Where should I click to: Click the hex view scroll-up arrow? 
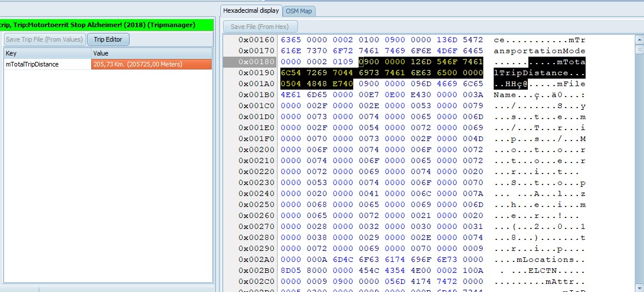pos(639,40)
